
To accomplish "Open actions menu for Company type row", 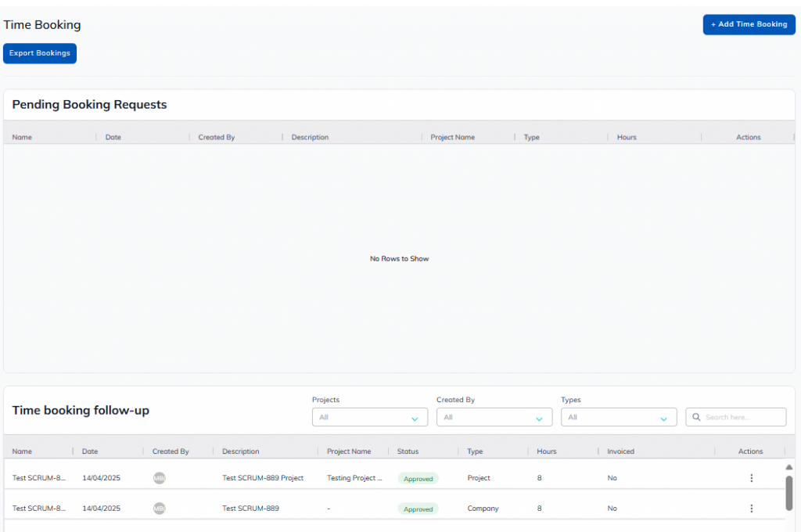I will pos(751,509).
